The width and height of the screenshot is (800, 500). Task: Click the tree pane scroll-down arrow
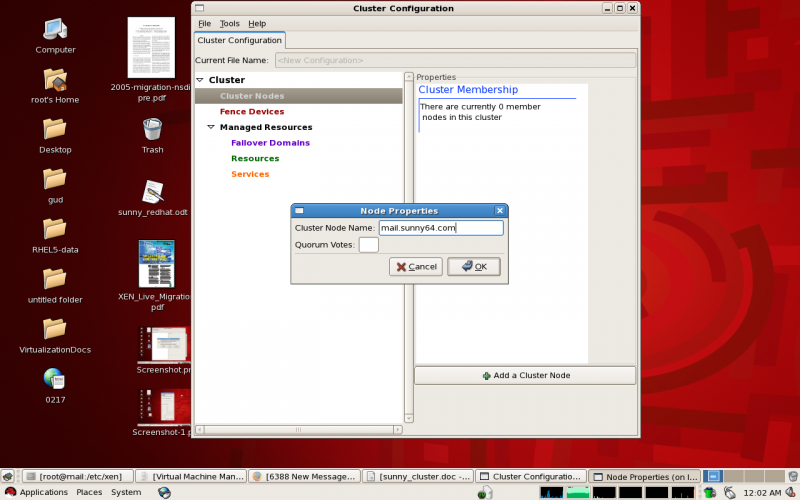pyautogui.click(x=409, y=418)
